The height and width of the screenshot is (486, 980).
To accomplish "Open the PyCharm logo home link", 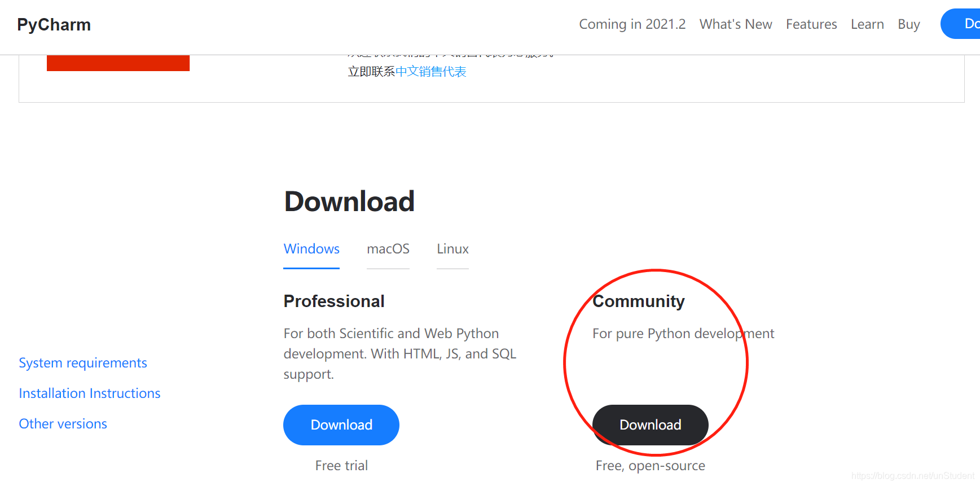I will click(54, 25).
